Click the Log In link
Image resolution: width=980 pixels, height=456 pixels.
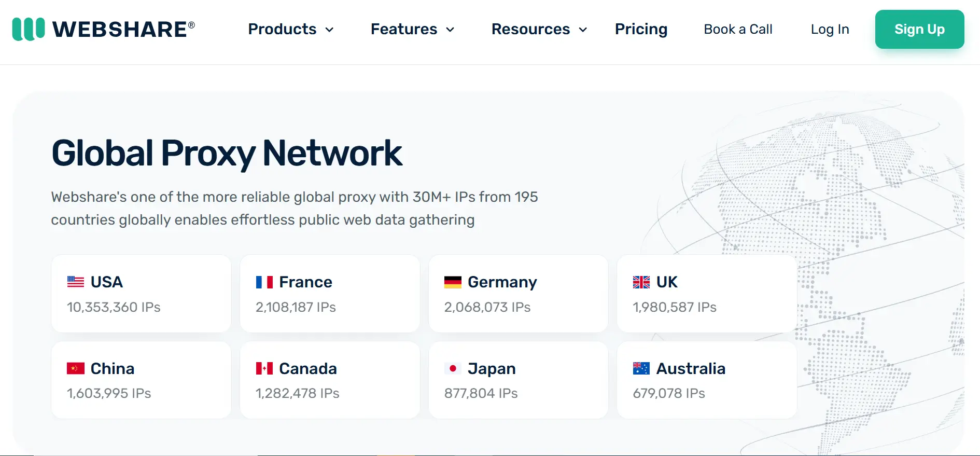tap(830, 29)
